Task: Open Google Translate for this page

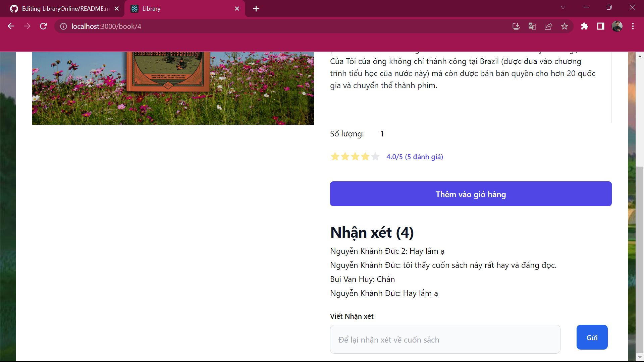Action: (x=532, y=26)
